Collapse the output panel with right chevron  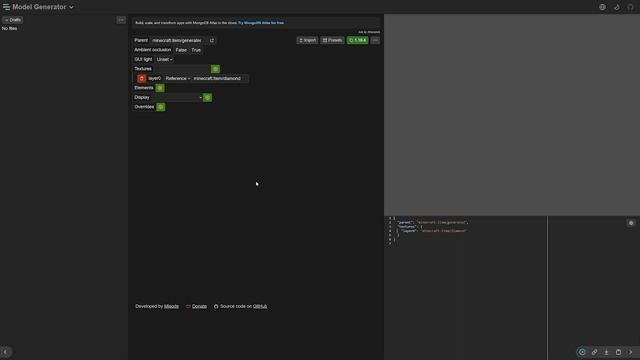pos(631,352)
